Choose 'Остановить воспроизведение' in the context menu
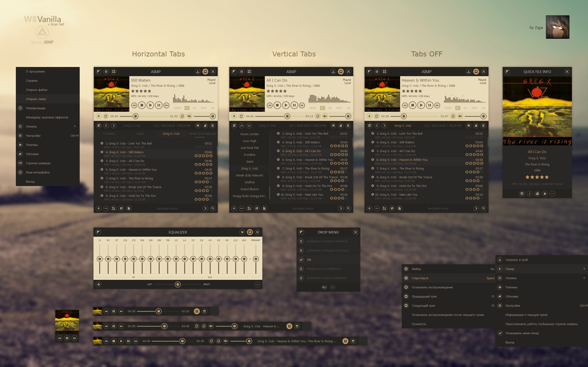This screenshot has width=588, height=367. [x=433, y=287]
